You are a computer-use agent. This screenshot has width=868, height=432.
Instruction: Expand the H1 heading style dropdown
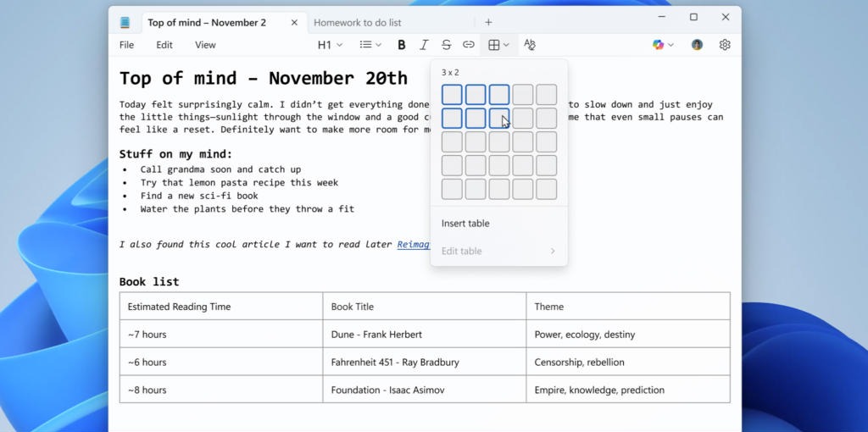tap(330, 45)
